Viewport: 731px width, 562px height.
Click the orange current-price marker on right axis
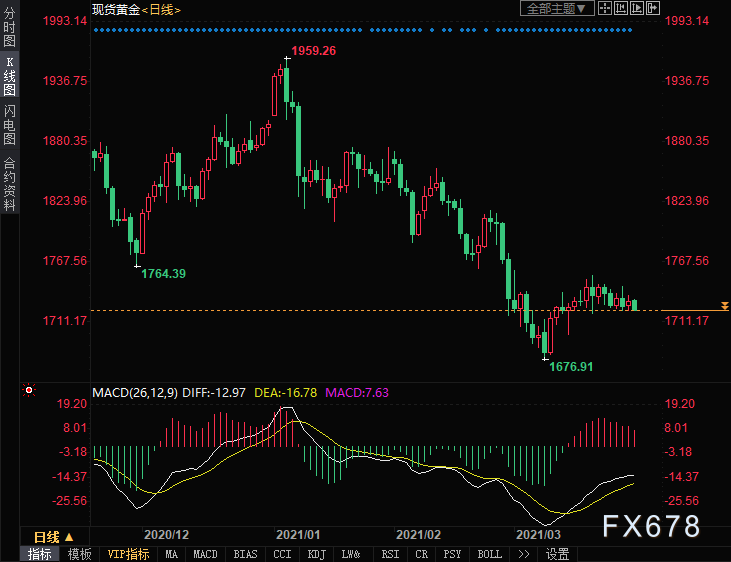(x=724, y=306)
